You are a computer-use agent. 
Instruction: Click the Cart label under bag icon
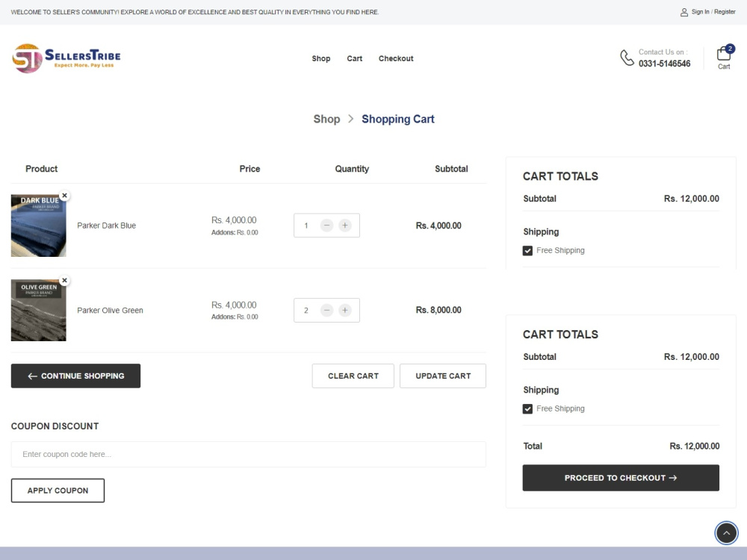(724, 66)
